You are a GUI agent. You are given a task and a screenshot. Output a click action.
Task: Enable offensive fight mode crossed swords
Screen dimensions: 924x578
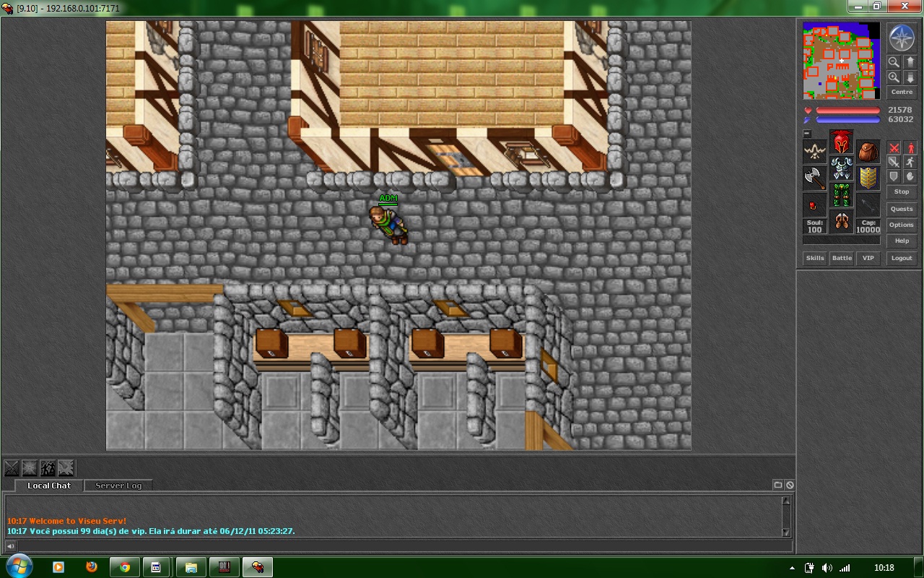coord(894,148)
